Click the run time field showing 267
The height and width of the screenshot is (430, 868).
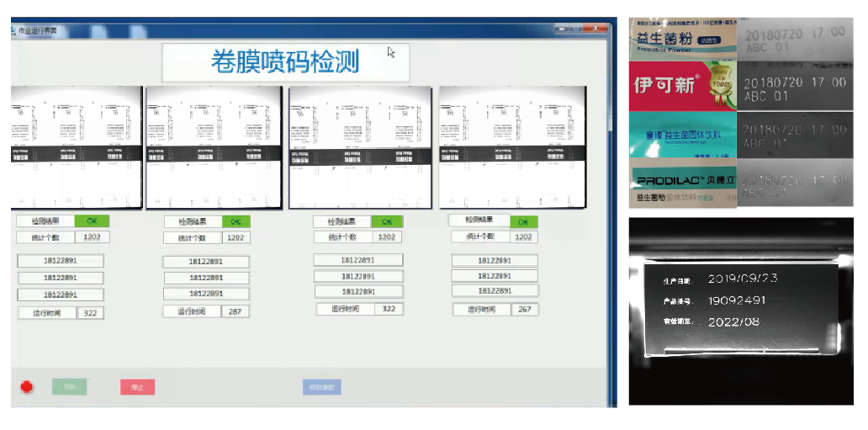click(x=524, y=310)
